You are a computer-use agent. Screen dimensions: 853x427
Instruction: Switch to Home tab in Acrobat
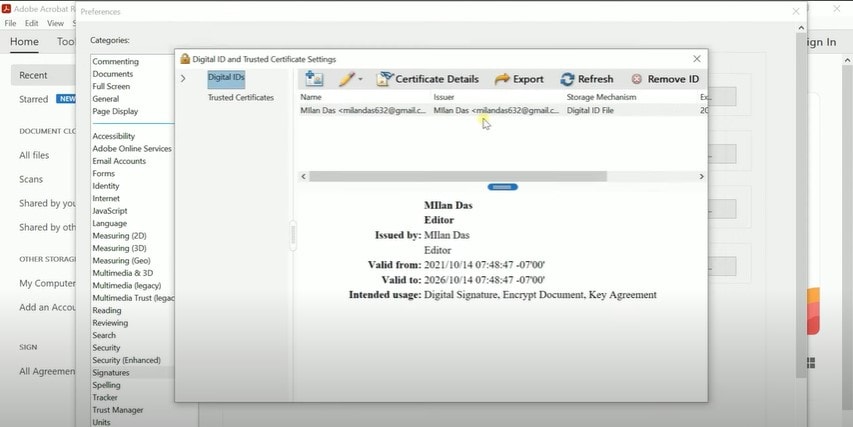click(x=24, y=42)
